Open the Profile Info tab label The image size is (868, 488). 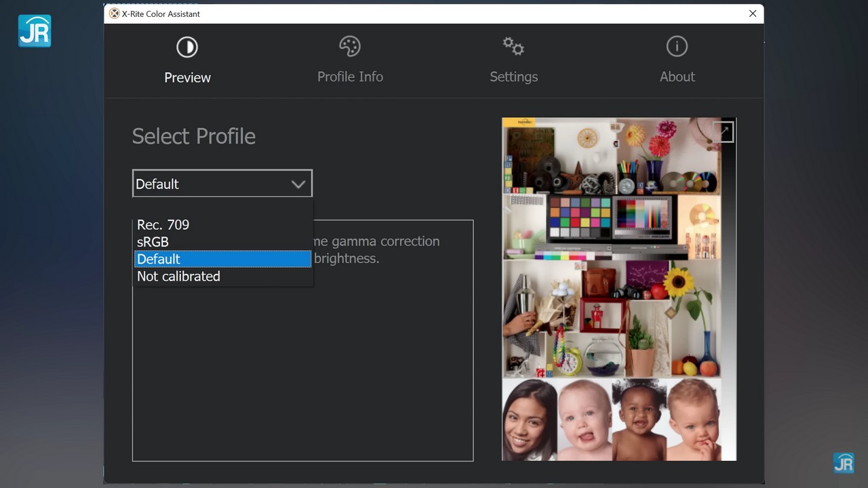click(350, 77)
